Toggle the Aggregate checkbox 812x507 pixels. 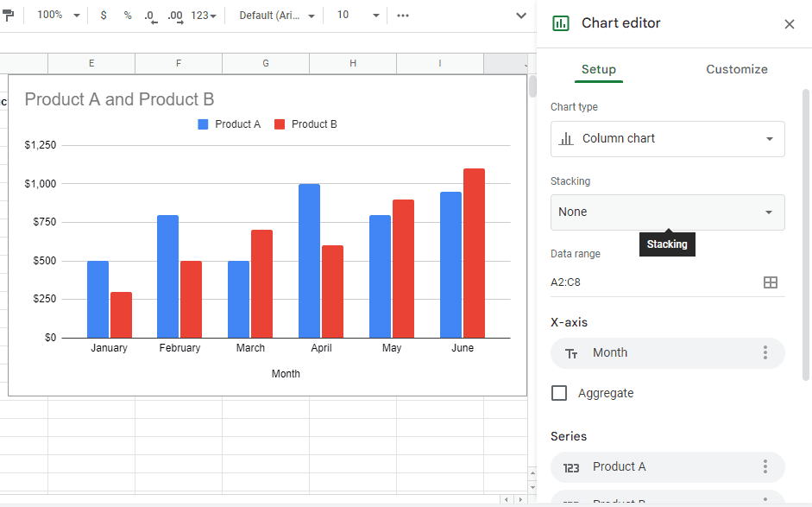click(x=559, y=393)
